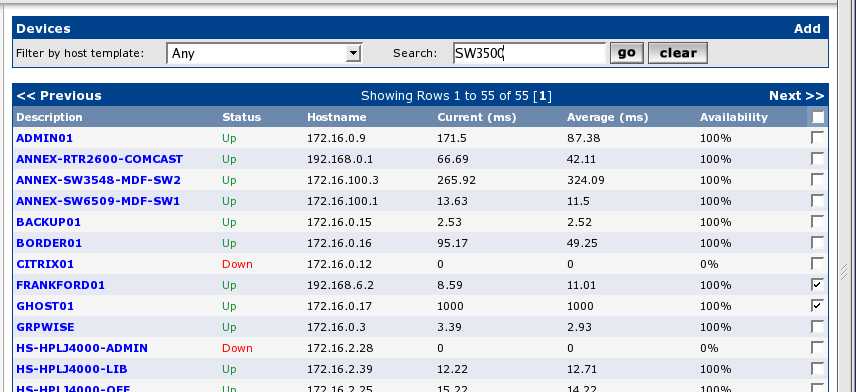Viewport: 856px width, 392px height.
Task: Click hostname 172.16.100.3
Action: click(x=342, y=180)
